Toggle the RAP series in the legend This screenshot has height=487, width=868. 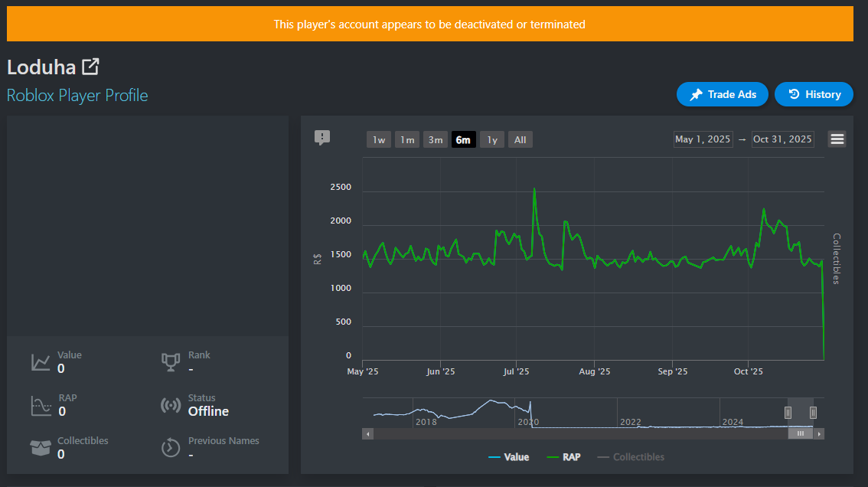click(563, 457)
